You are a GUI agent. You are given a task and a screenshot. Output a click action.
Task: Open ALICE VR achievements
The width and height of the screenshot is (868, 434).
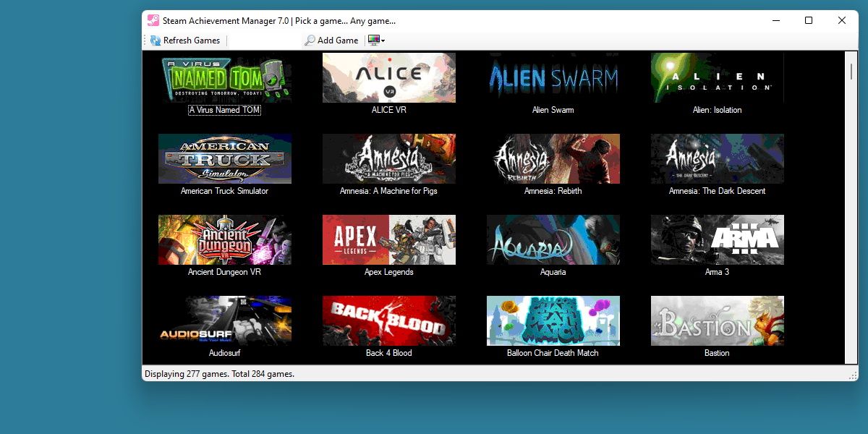tap(388, 77)
